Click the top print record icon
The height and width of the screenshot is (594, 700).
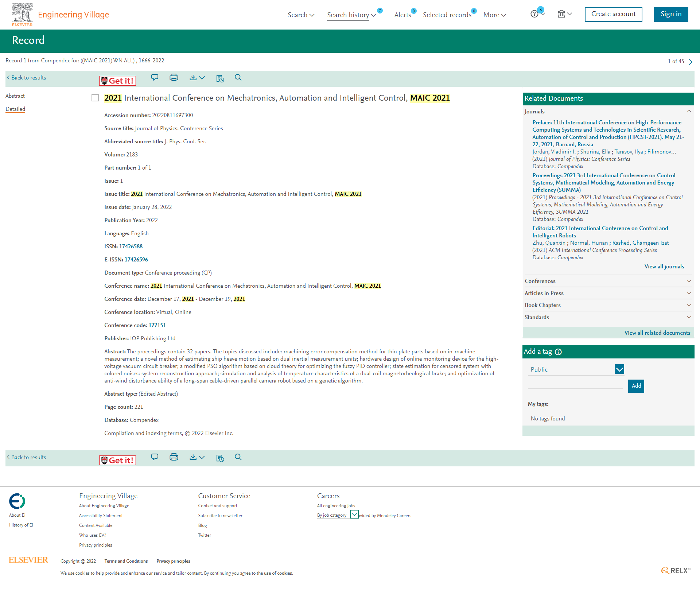point(174,78)
